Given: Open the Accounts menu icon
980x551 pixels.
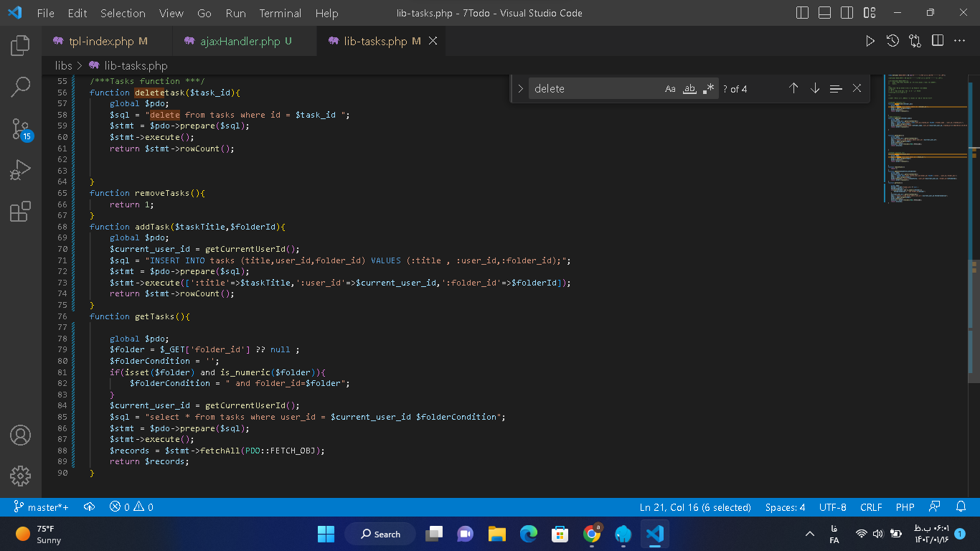Looking at the screenshot, I should point(20,435).
